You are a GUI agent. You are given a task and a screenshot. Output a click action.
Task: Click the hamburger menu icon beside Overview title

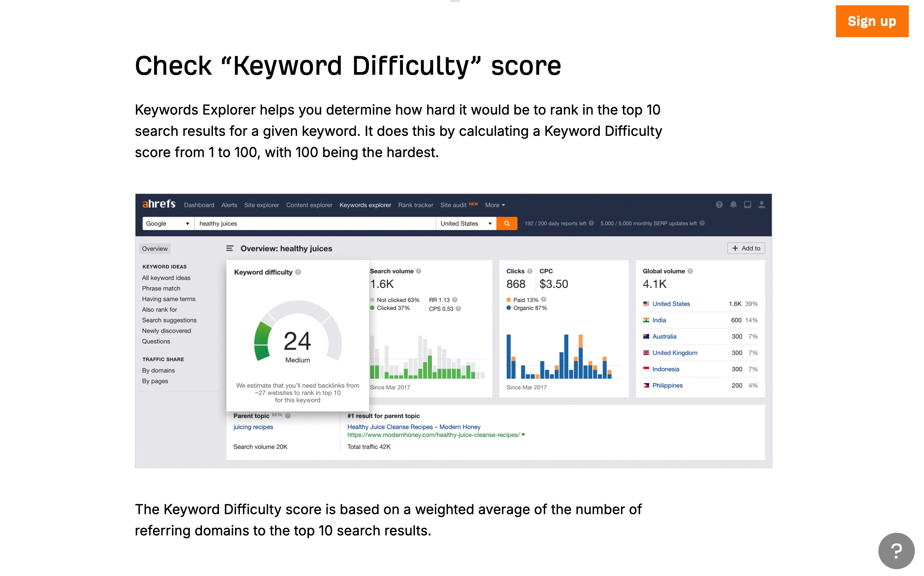[x=230, y=249]
